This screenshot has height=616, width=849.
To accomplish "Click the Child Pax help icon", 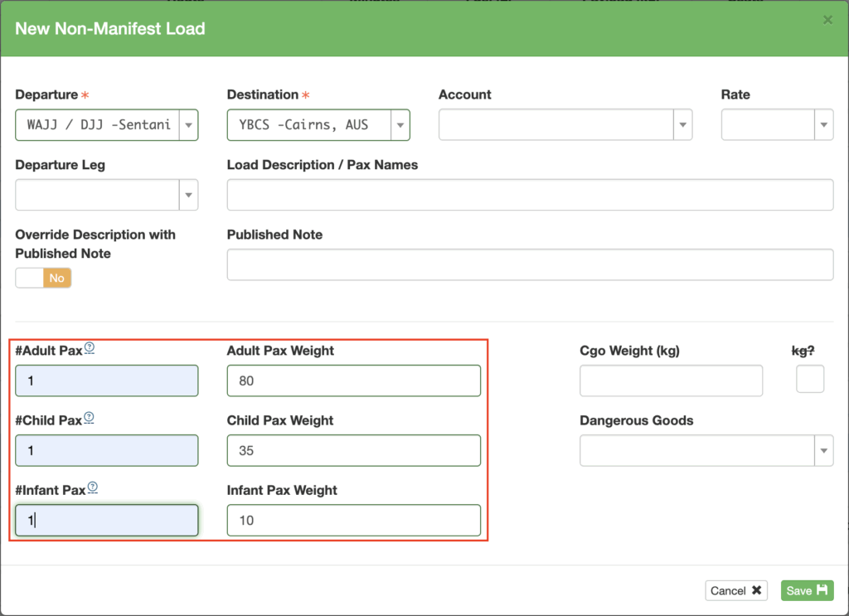I will click(89, 418).
